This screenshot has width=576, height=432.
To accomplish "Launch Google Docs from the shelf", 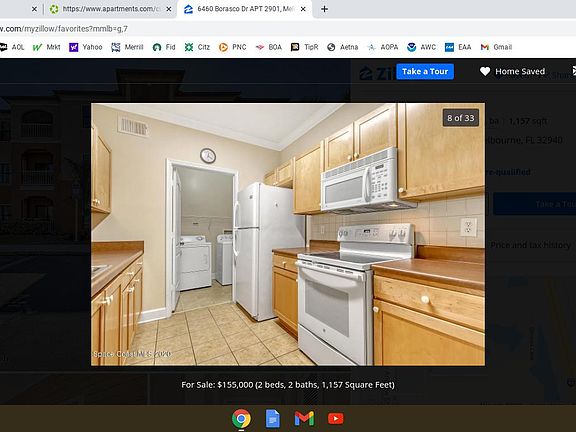I will (x=273, y=418).
